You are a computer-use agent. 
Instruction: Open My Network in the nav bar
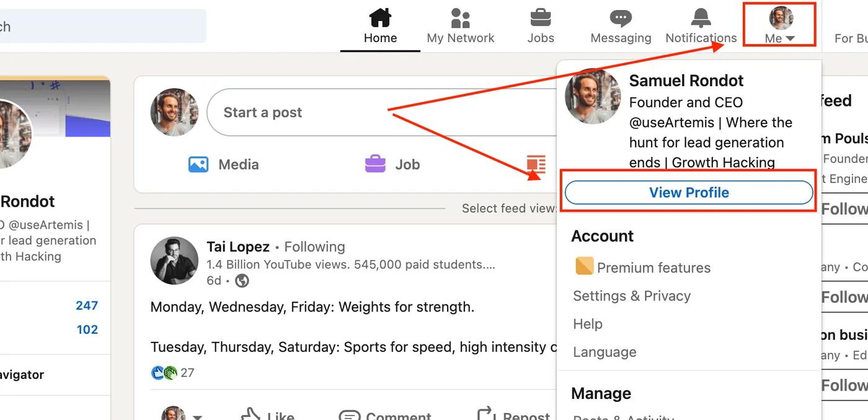(x=461, y=27)
